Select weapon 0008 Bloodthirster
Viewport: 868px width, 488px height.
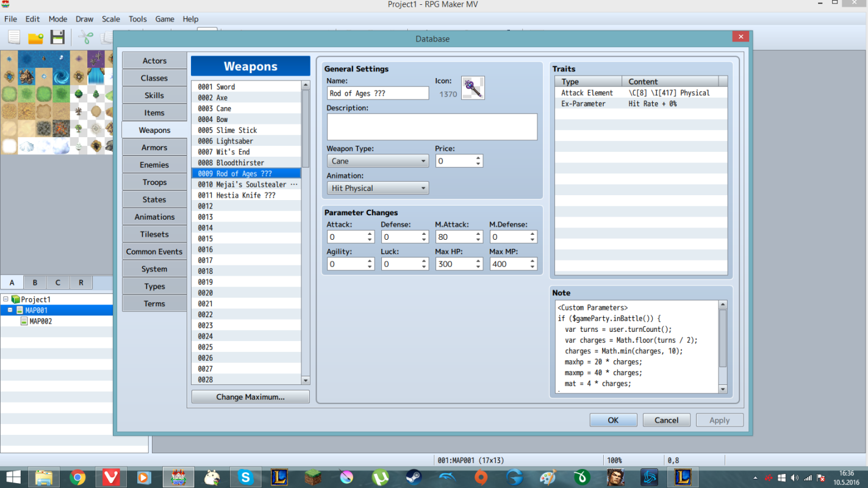click(x=246, y=163)
